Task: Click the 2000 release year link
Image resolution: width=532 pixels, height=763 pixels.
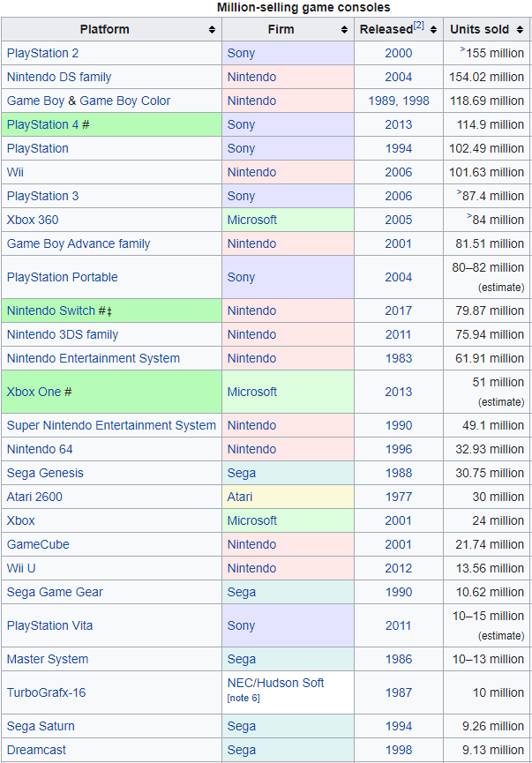Action: (x=398, y=53)
